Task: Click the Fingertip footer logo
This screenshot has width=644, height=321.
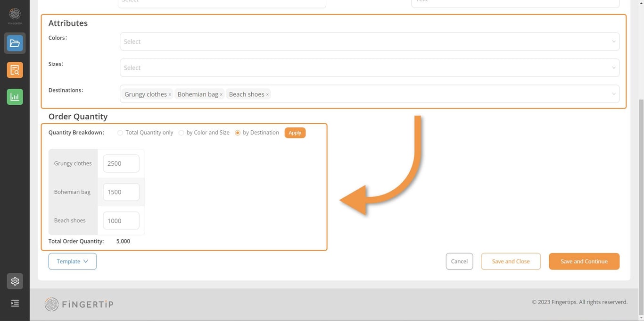Action: (x=79, y=304)
